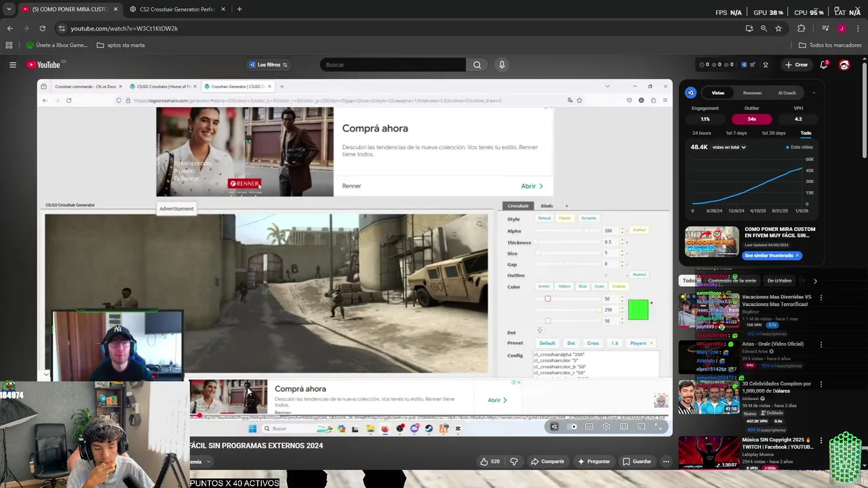Screen dimensions: 868x488
Task: Select Default crosshair style
Action: click(545, 218)
